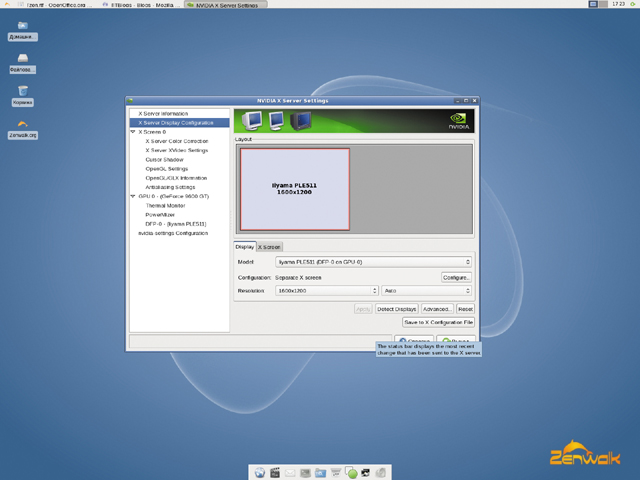Select DFP-0 Iiyama PLE511 tree item
This screenshot has height=480, width=640.
[176, 224]
